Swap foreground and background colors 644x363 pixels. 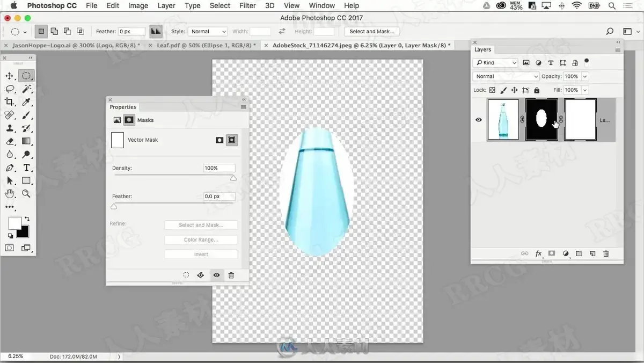(27, 219)
